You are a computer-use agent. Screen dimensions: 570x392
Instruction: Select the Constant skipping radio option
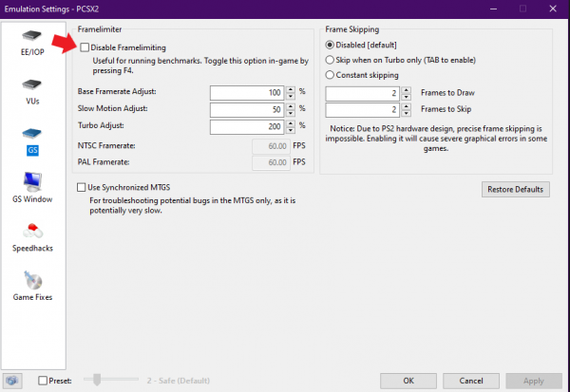point(331,74)
